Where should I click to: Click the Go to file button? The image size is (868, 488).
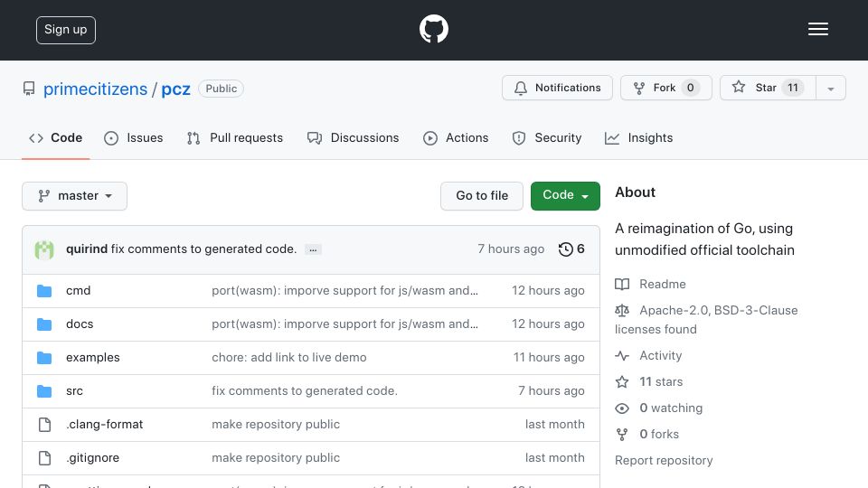click(482, 196)
